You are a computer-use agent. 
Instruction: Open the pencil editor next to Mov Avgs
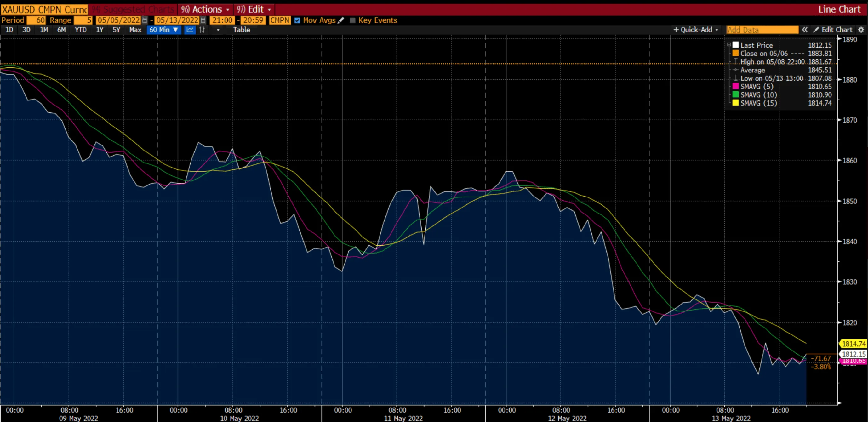[x=341, y=20]
